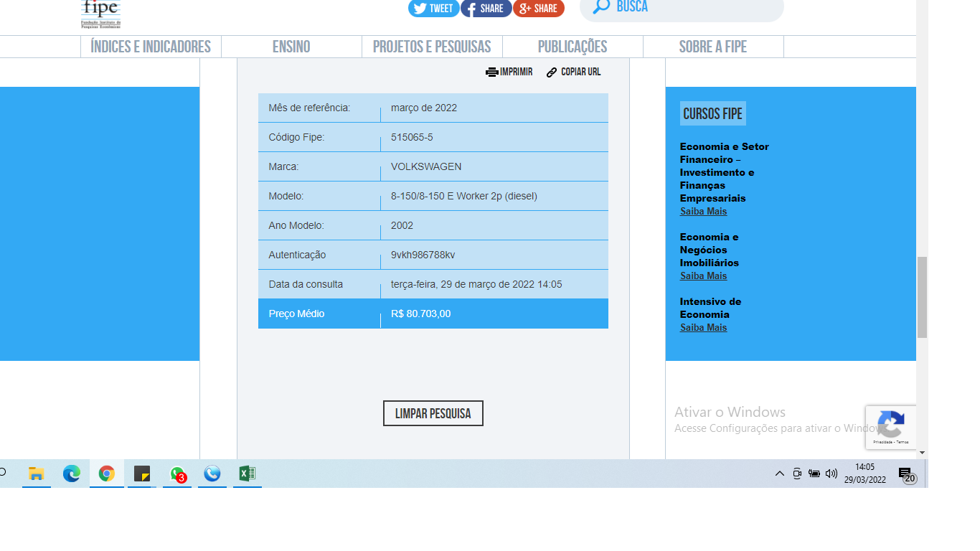Open the Índices e Indicadores menu

(151, 47)
